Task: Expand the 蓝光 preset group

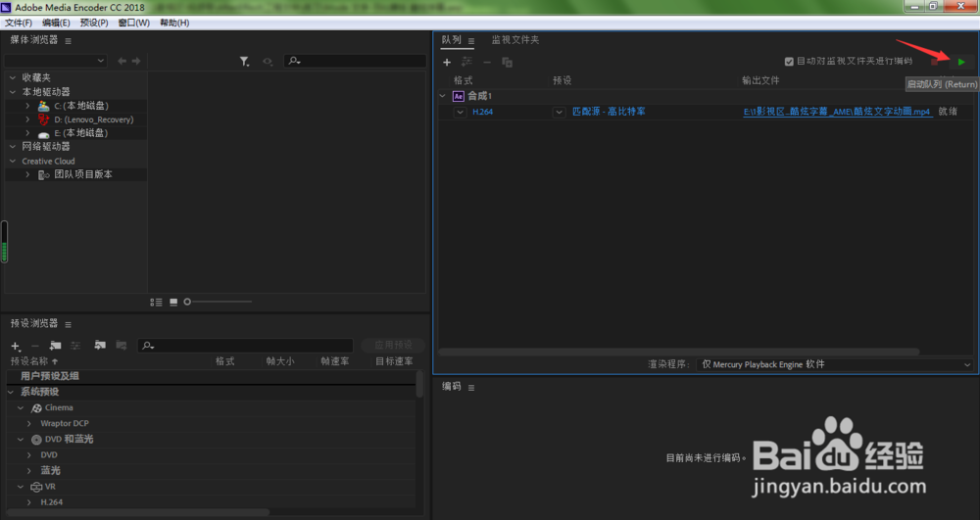Action: pos(28,471)
